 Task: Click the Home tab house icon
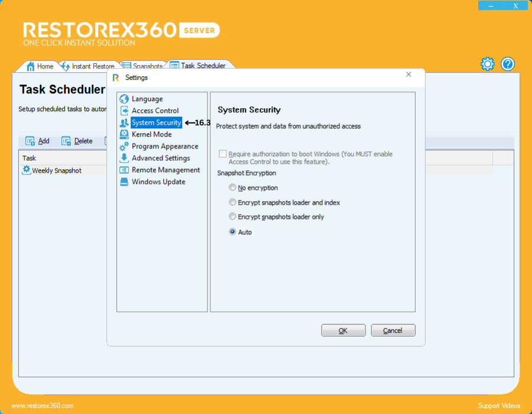[x=31, y=66]
